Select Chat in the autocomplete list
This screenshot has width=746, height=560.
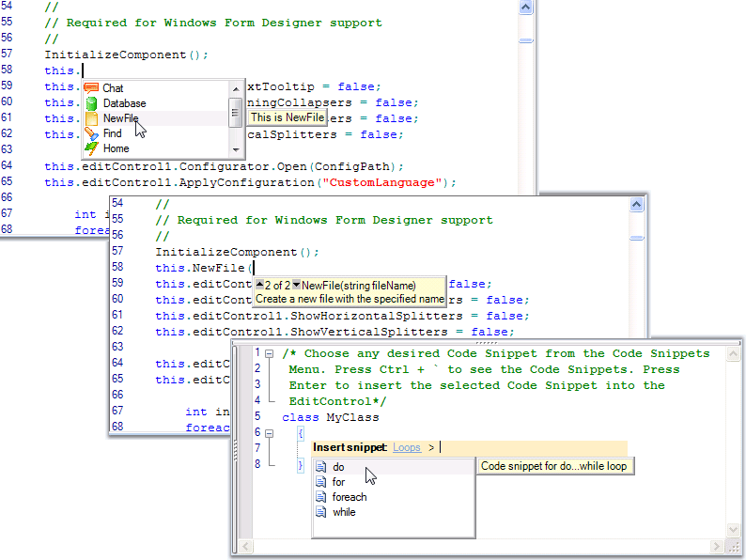pyautogui.click(x=156, y=88)
